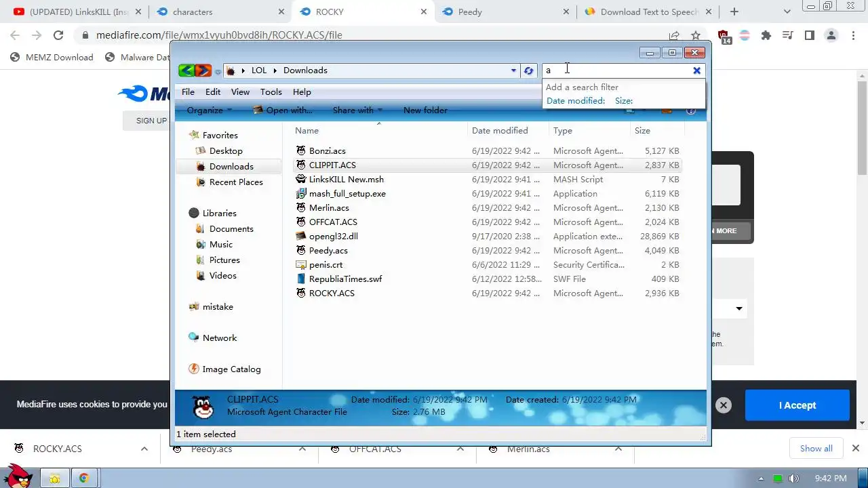
Task: Click the Chrome reload page icon
Action: coord(58,35)
